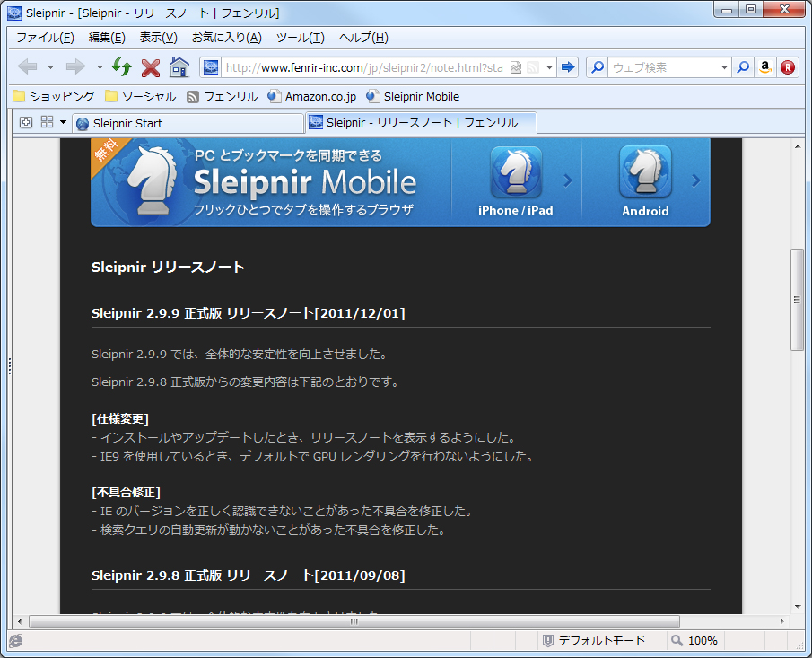Click the magnifier icon in the search bar
The image size is (812, 658).
point(745,66)
